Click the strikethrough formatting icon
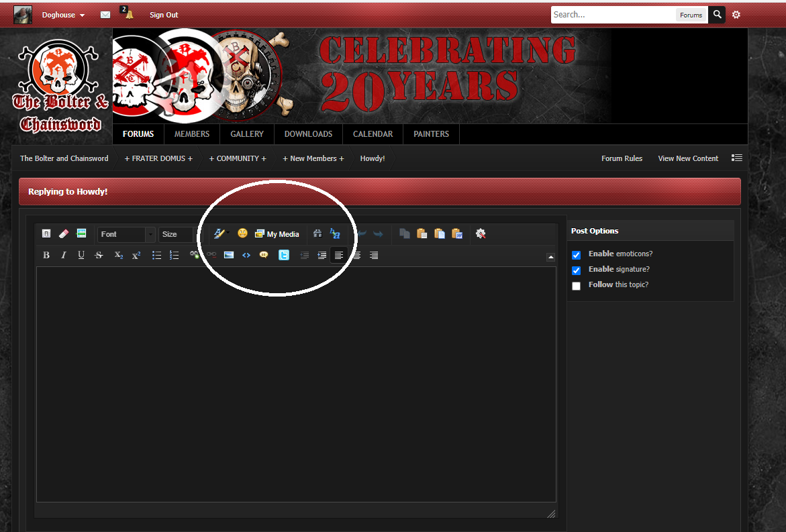786x532 pixels. (99, 255)
